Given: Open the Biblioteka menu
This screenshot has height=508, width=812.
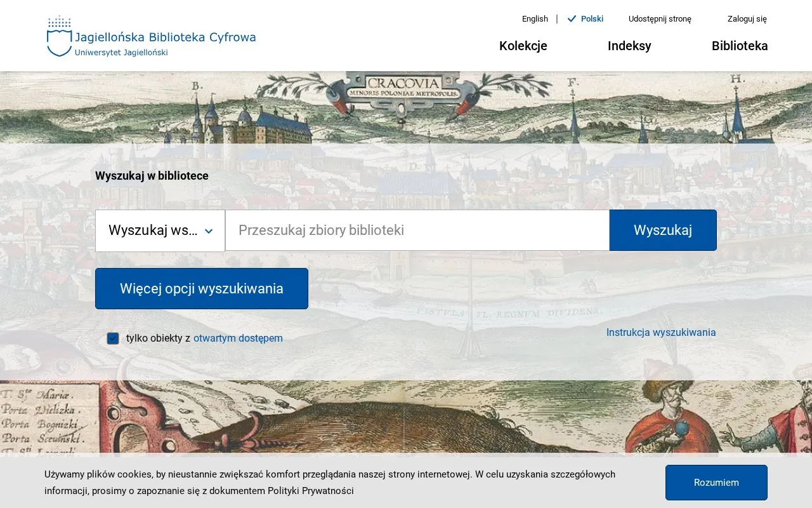Looking at the screenshot, I should click(x=740, y=46).
